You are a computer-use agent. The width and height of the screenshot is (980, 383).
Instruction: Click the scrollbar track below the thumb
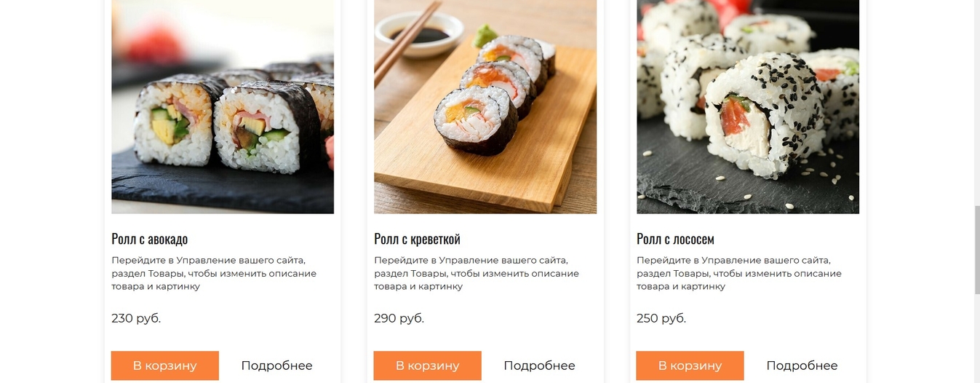tap(977, 339)
